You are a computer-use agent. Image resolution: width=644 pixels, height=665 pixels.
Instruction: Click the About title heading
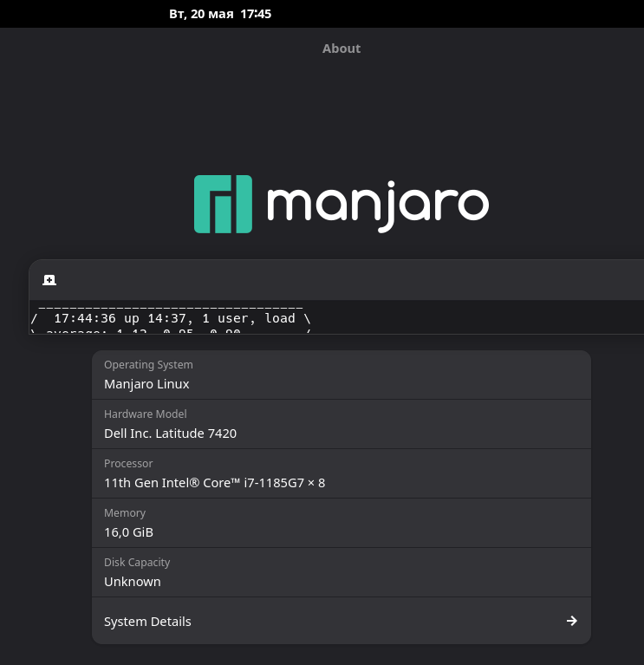coord(342,49)
